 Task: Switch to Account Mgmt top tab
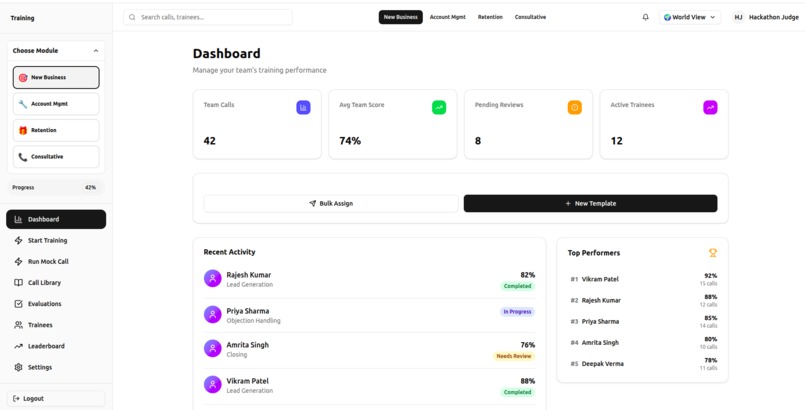(x=448, y=17)
